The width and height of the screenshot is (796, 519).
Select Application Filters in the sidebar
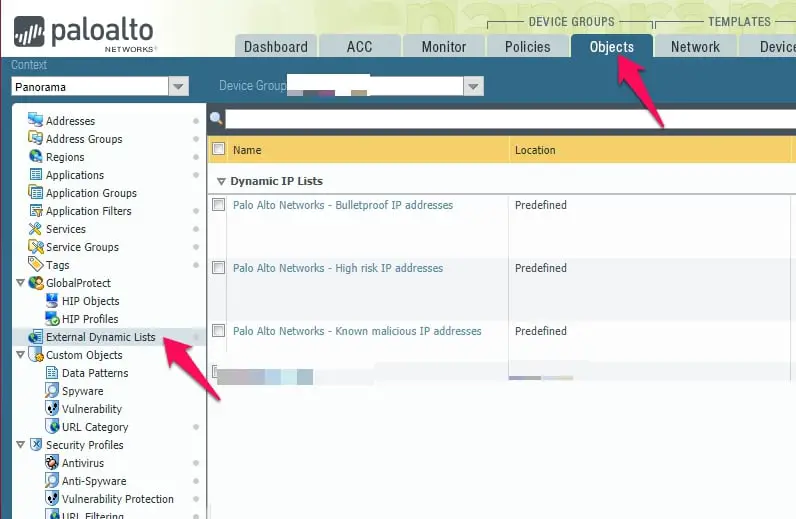88,211
